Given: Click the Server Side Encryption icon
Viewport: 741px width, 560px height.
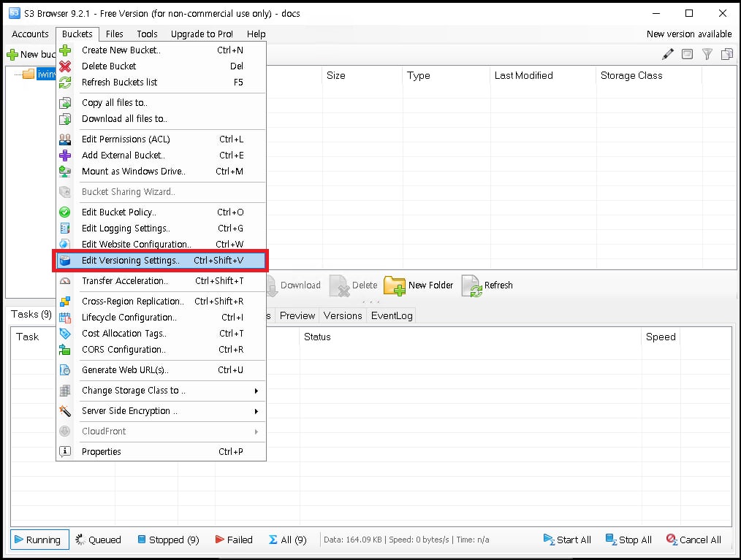Looking at the screenshot, I should (x=65, y=411).
